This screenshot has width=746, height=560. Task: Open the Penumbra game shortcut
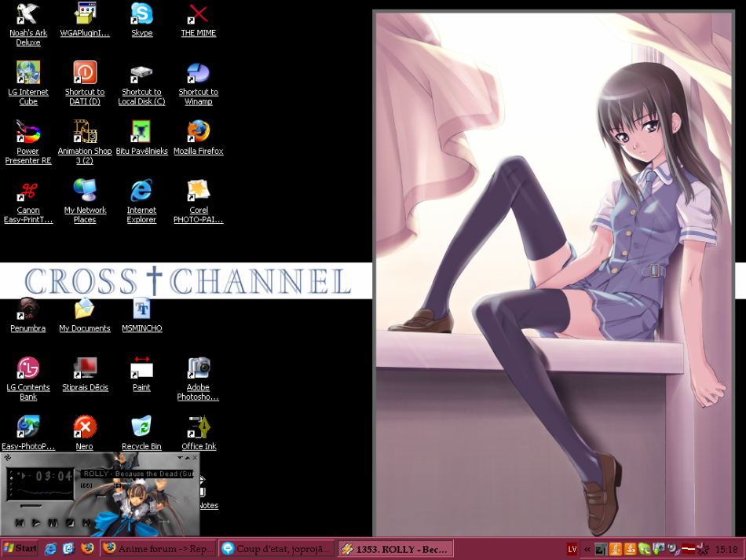pos(28,315)
